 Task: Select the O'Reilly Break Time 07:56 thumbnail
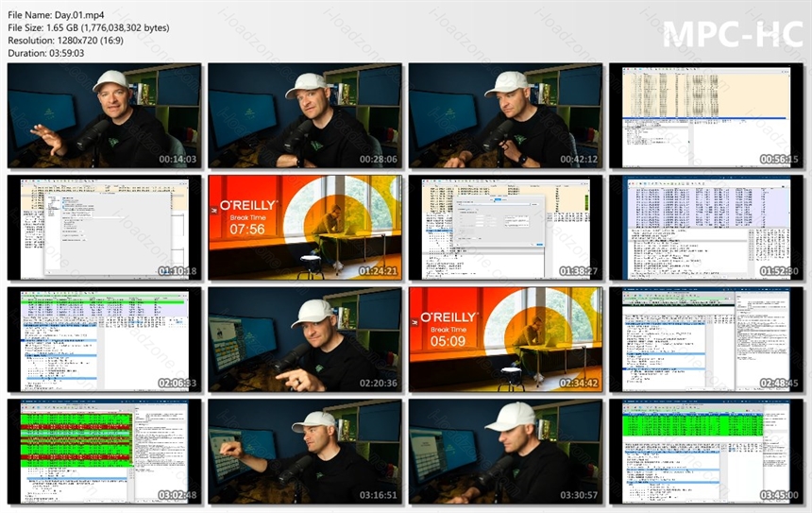(305, 228)
